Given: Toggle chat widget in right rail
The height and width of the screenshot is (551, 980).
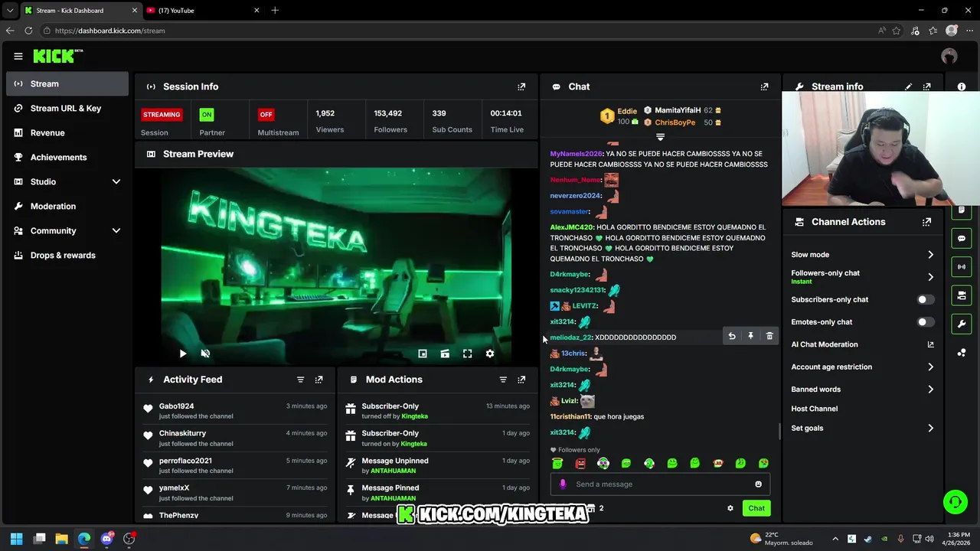Looking at the screenshot, I should coord(962,239).
